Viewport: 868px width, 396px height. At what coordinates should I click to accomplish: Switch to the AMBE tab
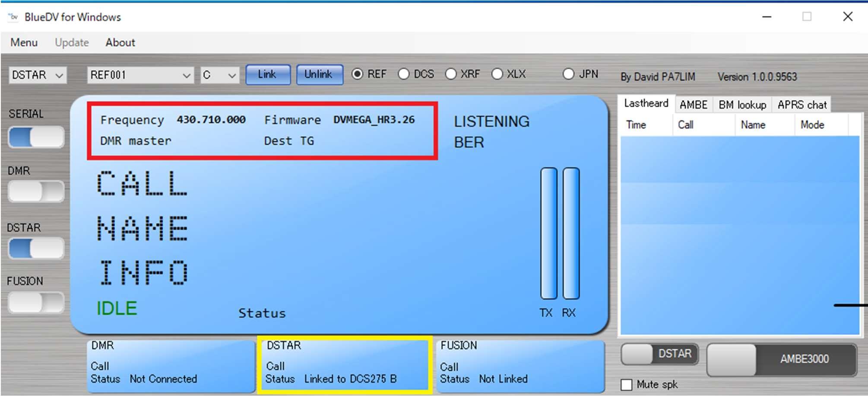pos(693,105)
